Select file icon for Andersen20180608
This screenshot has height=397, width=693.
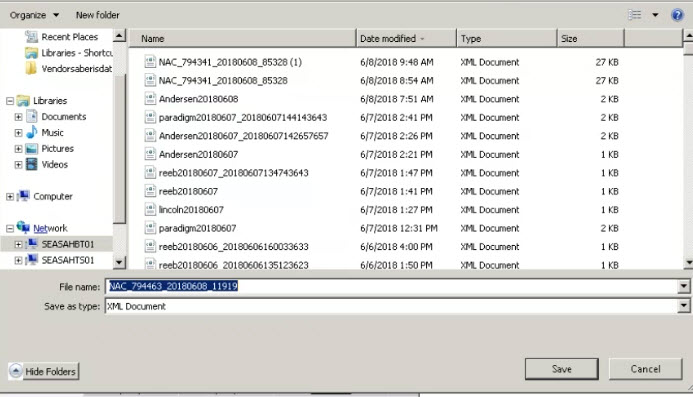pos(150,99)
